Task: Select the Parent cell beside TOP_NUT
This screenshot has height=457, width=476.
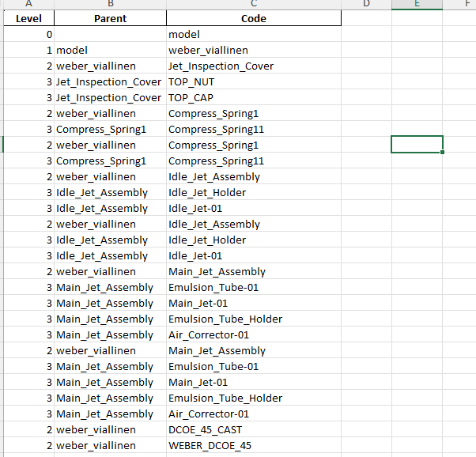Action: [x=110, y=81]
